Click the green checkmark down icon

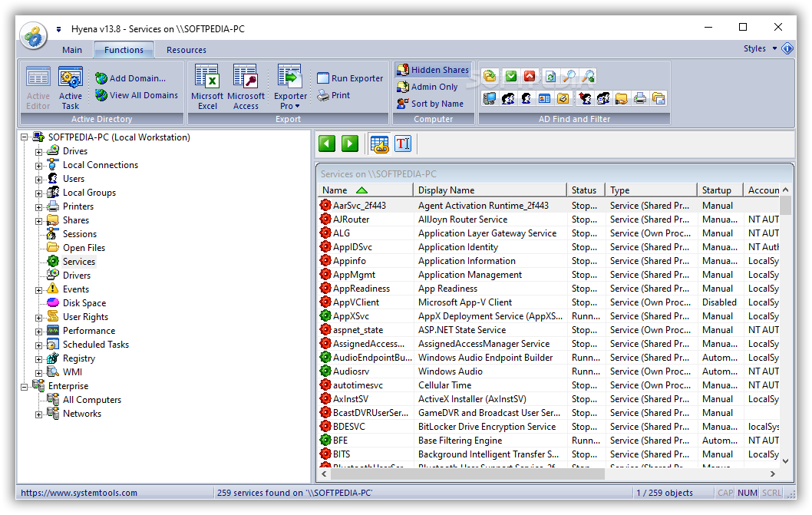click(511, 77)
